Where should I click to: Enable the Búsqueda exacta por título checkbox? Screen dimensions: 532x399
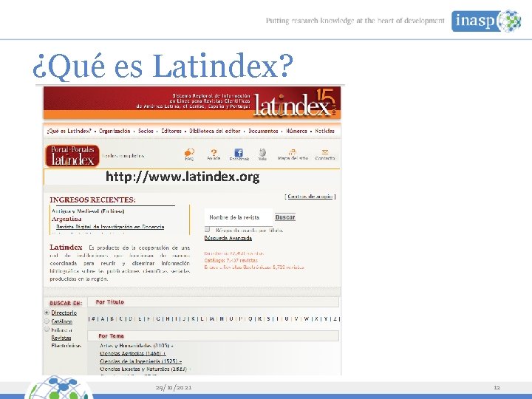[208, 229]
